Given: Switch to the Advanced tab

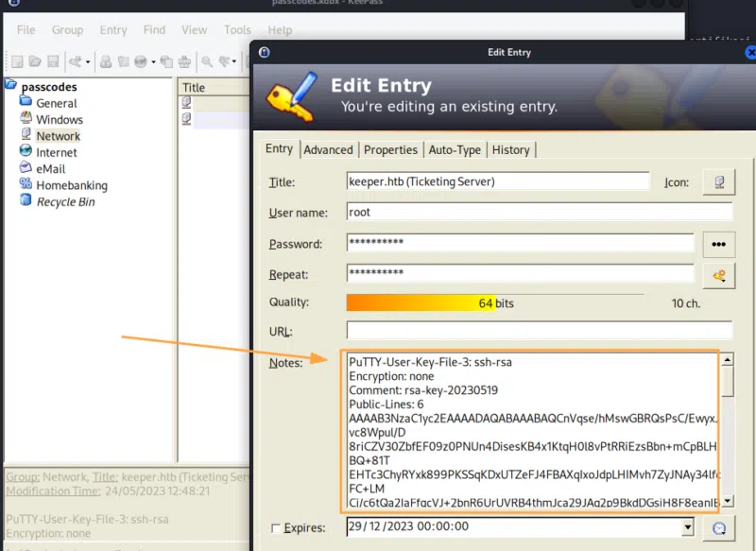Looking at the screenshot, I should point(328,150).
